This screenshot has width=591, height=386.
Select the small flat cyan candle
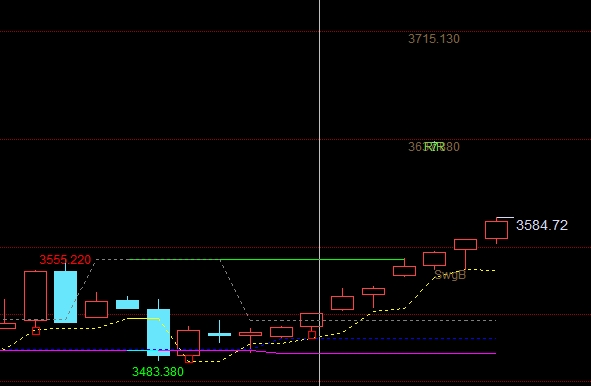pos(127,304)
